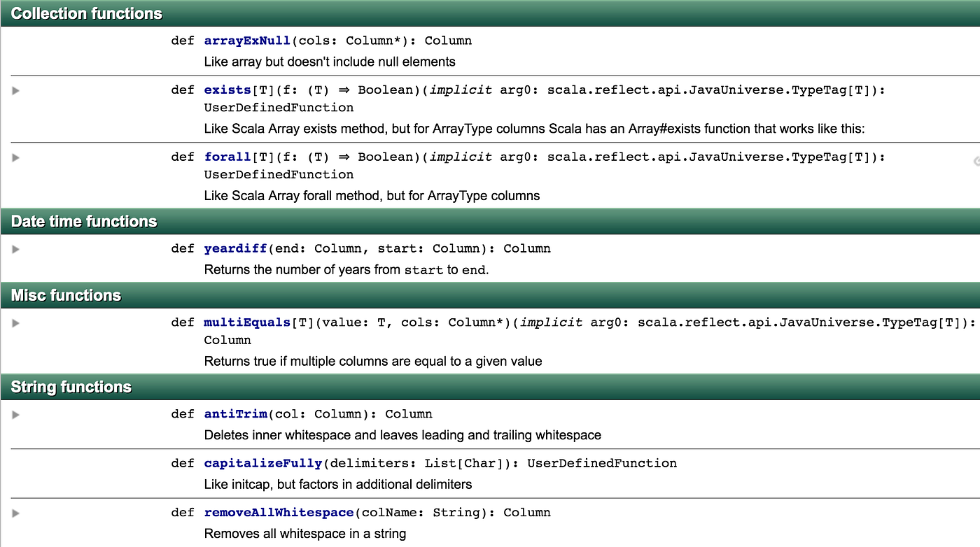Open the yeardiff function link

(x=234, y=248)
